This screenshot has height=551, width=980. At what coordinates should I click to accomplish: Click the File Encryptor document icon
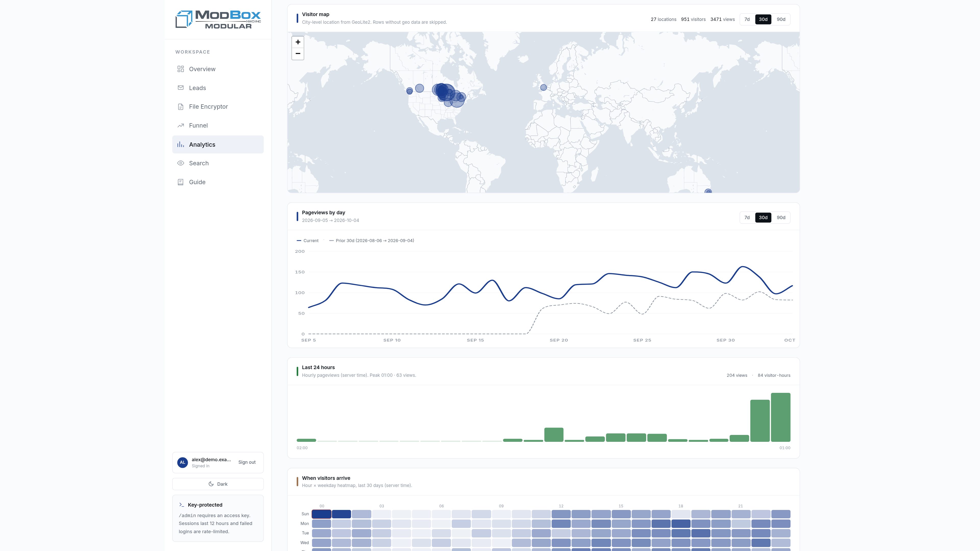click(181, 106)
